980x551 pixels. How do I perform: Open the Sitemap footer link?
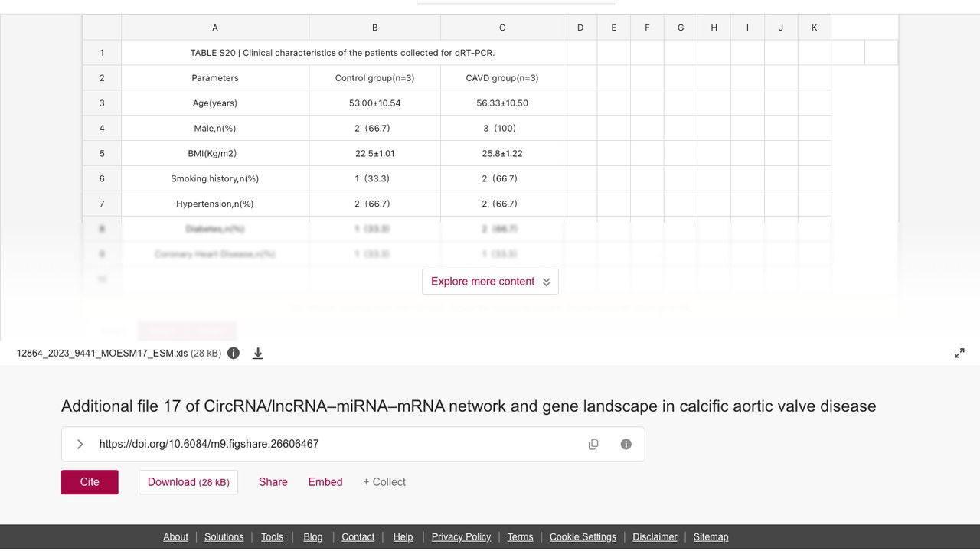(x=710, y=537)
